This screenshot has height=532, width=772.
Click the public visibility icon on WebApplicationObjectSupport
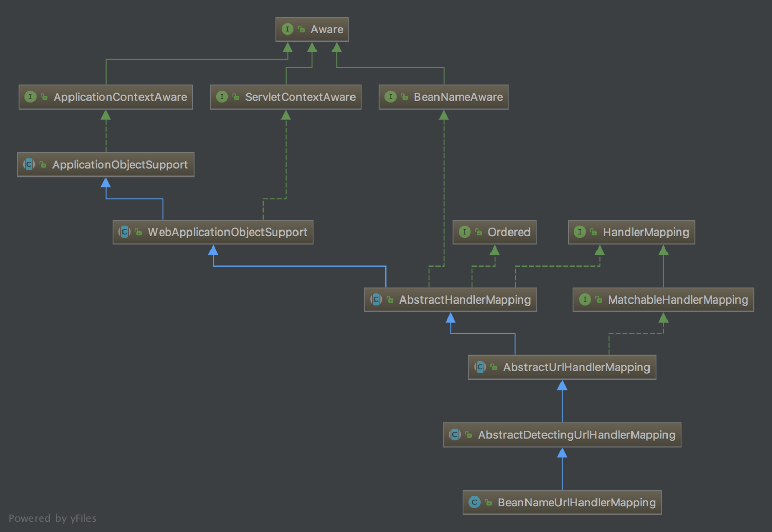click(x=138, y=232)
